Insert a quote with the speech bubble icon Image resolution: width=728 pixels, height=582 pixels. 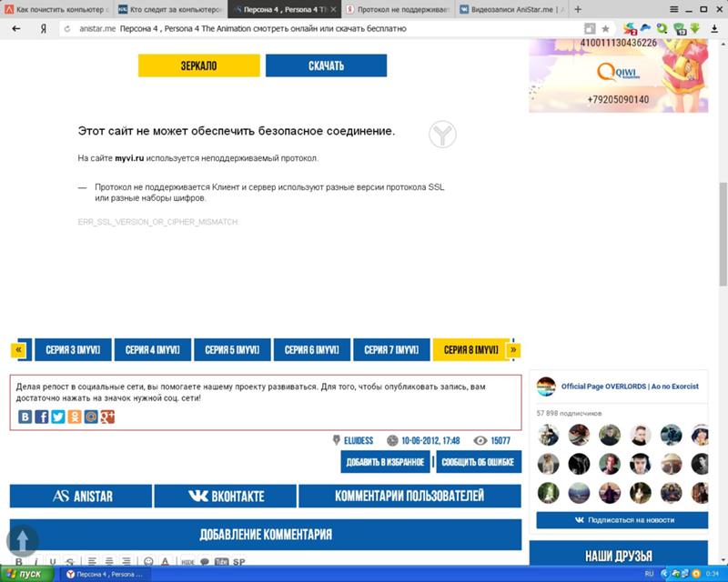pyautogui.click(x=205, y=562)
